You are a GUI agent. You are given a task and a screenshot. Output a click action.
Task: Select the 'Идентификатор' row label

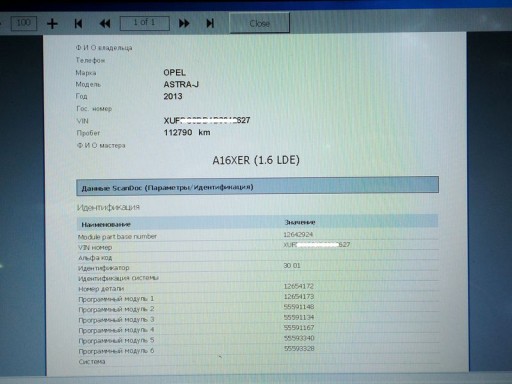point(104,268)
